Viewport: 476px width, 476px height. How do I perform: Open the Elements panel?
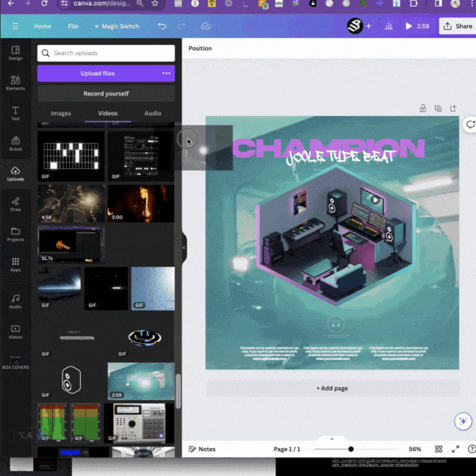15,83
